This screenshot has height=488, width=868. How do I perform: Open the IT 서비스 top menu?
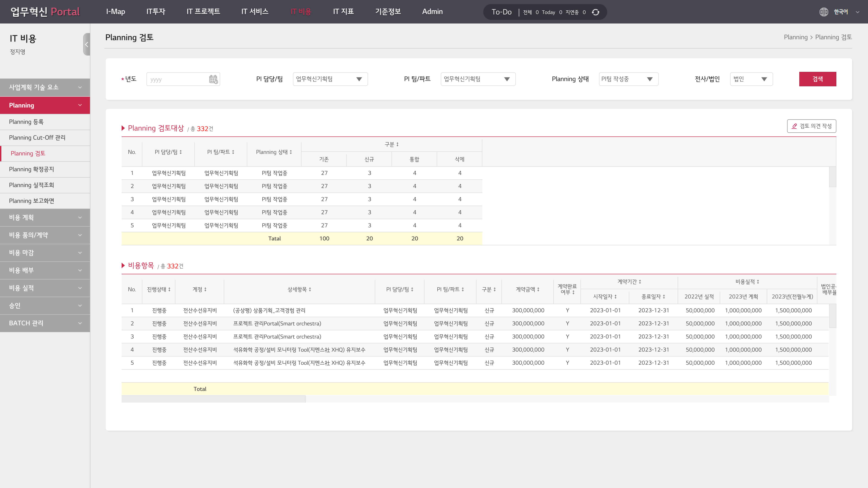[x=255, y=12]
